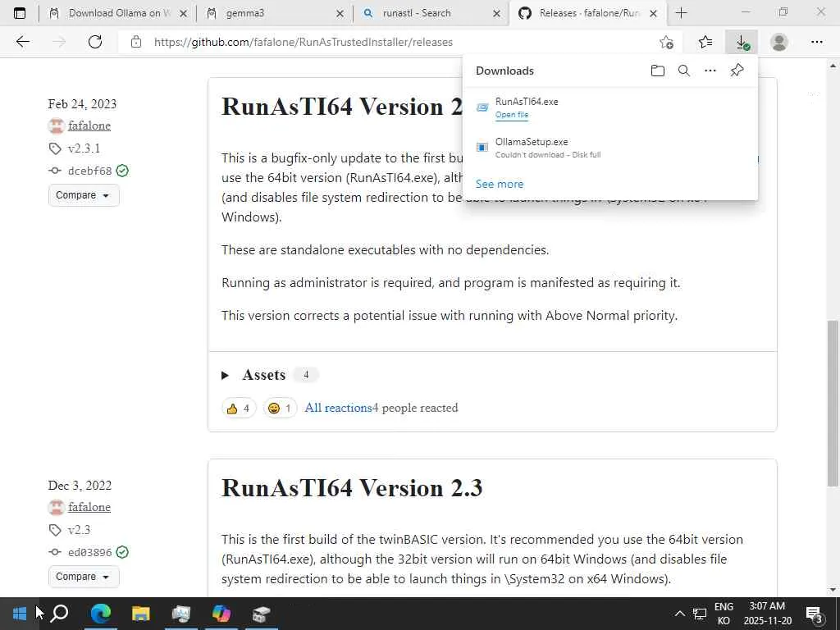840x630 pixels.
Task: Open File Explorer from taskbar
Action: 141,614
